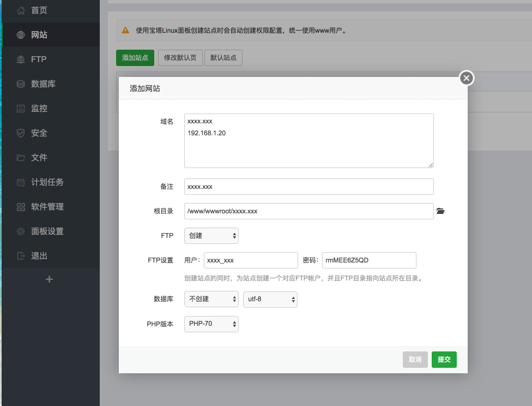This screenshot has width=532, height=406.
Task: Click the FTP 密码 password field
Action: click(369, 260)
